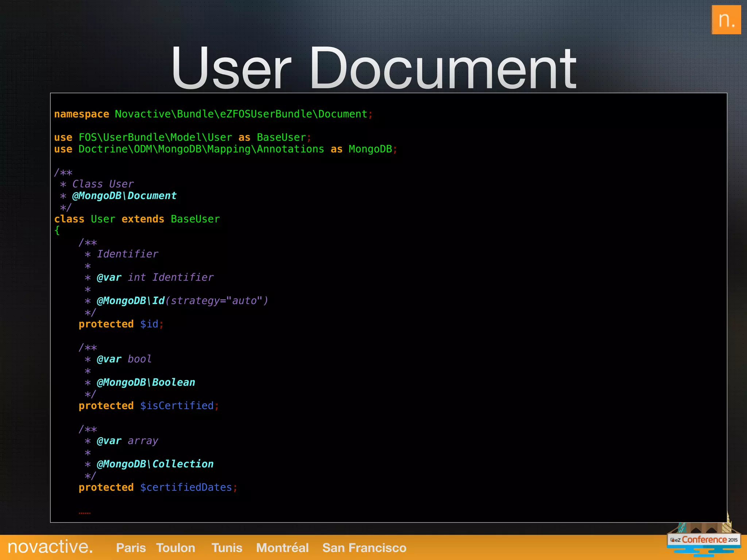Click 'San Francisco' in the footer
Viewport: 747px width, 560px height.
coord(364,548)
